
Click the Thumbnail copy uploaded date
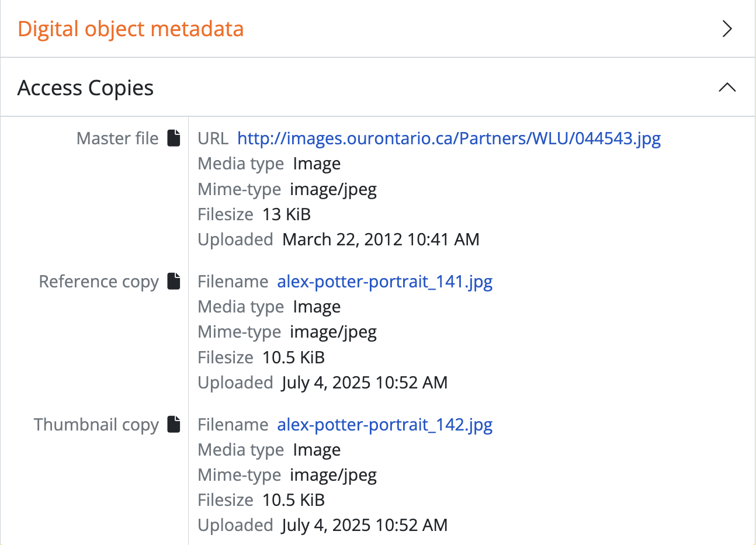tap(365, 525)
